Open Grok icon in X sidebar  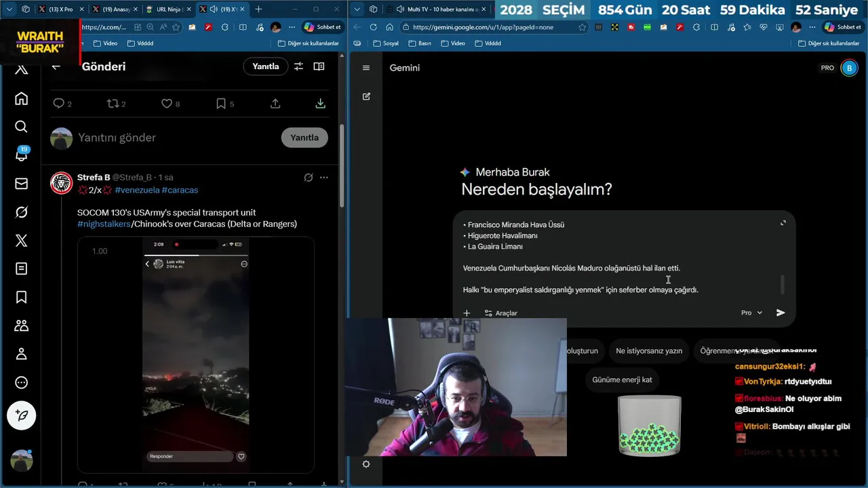pyautogui.click(x=21, y=212)
